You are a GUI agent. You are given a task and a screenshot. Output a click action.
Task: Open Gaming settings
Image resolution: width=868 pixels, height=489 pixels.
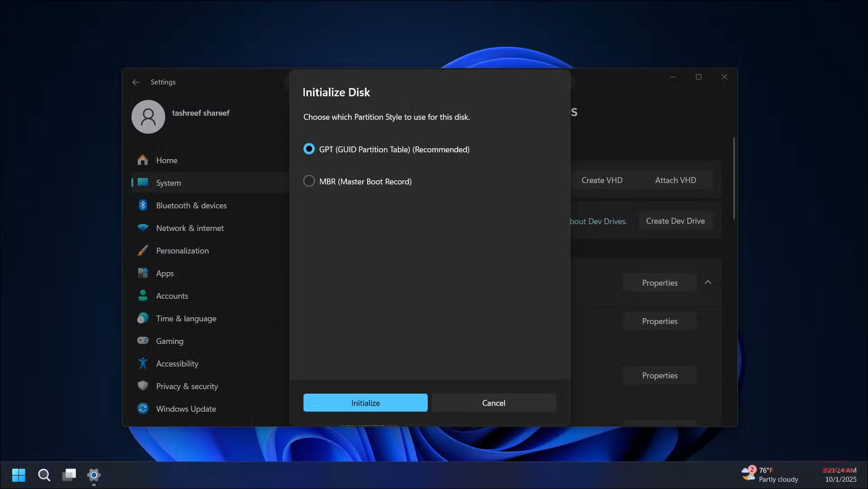coord(169,341)
